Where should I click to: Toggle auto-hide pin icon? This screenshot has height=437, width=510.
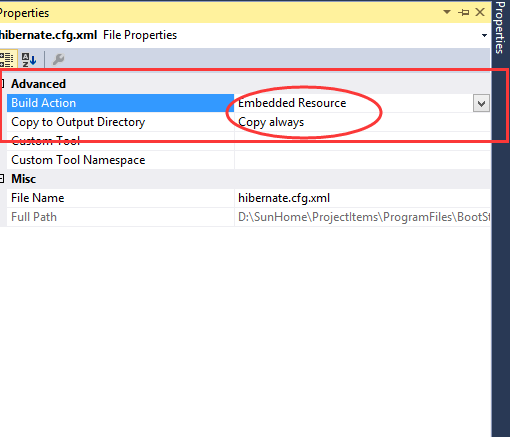464,13
